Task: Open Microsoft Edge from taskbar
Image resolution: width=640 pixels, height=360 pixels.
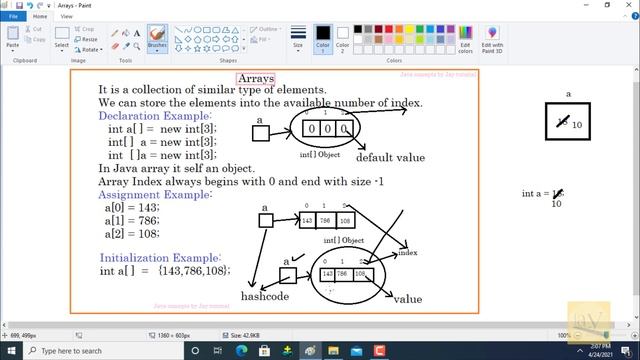Action: [x=241, y=351]
